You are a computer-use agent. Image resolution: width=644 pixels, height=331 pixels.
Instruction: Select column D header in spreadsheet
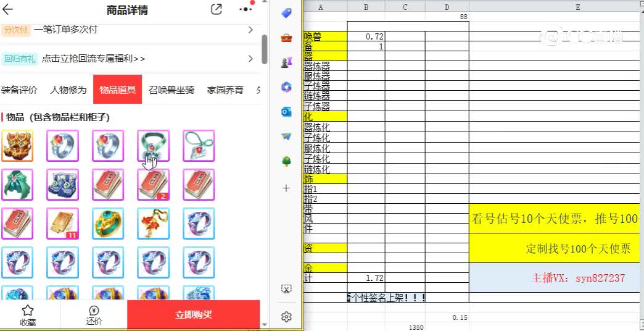click(x=447, y=7)
